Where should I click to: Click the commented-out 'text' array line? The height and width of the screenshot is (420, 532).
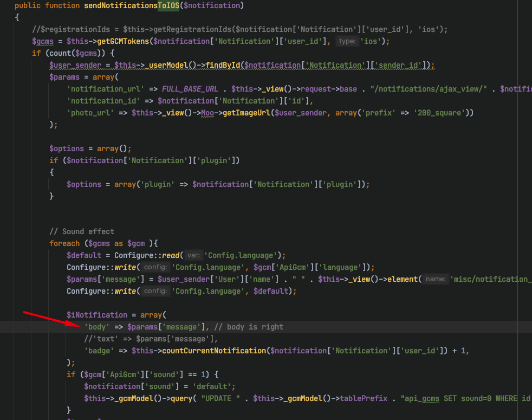pyautogui.click(x=151, y=339)
